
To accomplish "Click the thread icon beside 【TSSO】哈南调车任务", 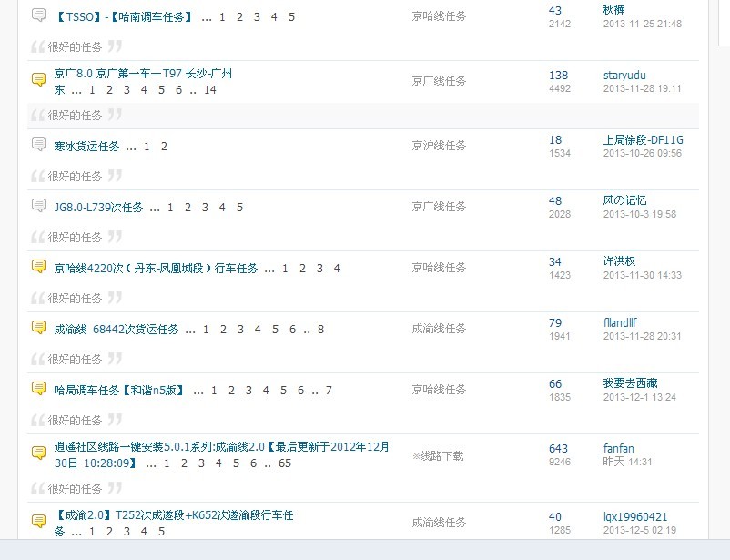I will coord(38,15).
